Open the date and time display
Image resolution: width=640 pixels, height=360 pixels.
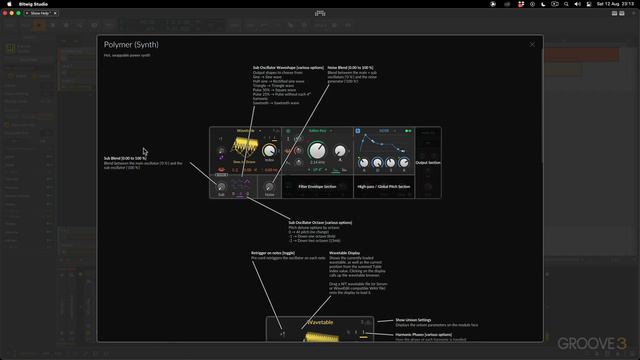pos(615,4)
